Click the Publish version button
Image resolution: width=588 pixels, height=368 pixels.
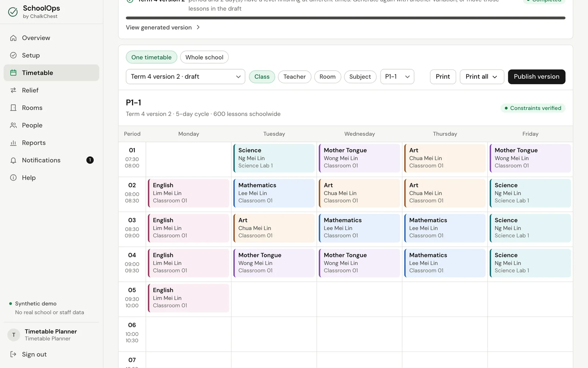537,77
